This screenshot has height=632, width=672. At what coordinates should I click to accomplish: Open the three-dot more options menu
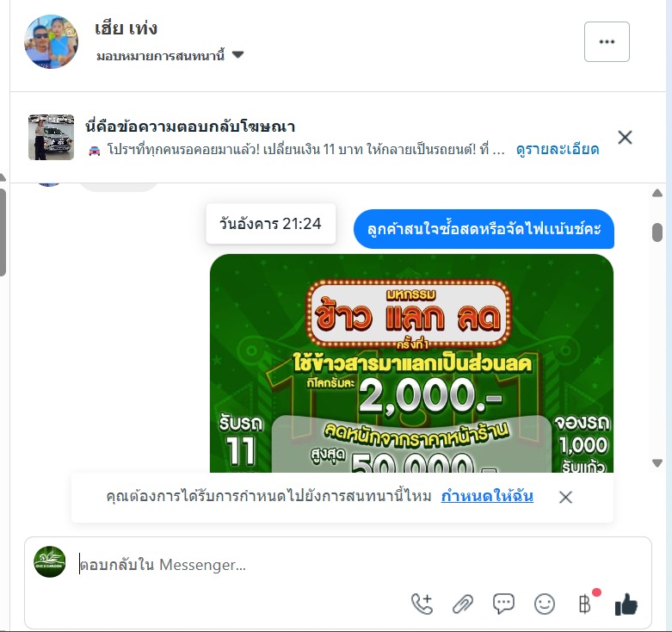607,42
